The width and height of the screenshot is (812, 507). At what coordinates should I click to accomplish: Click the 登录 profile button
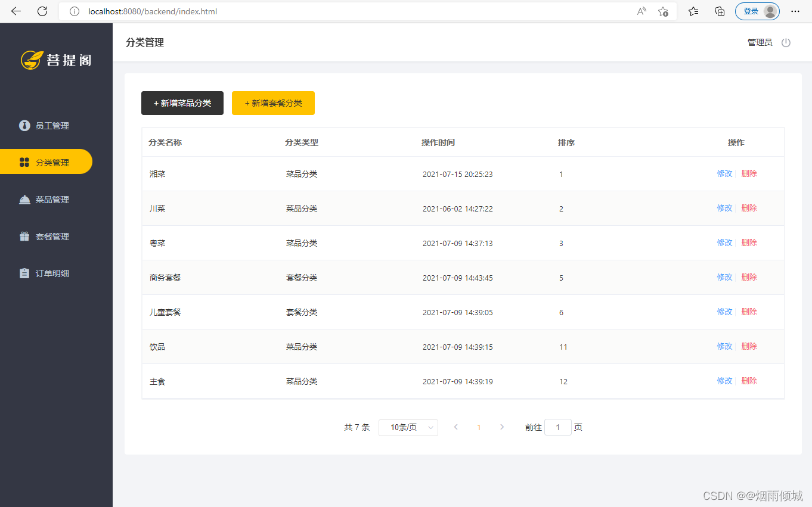(x=757, y=11)
